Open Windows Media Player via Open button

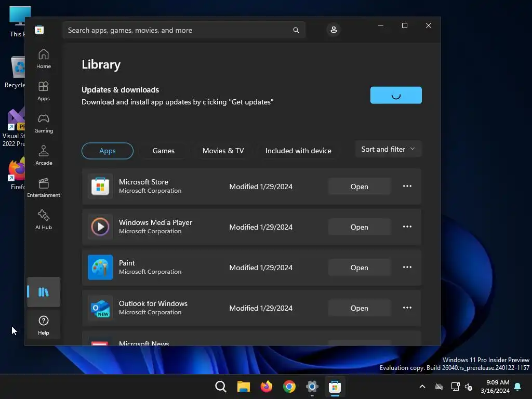(360, 227)
